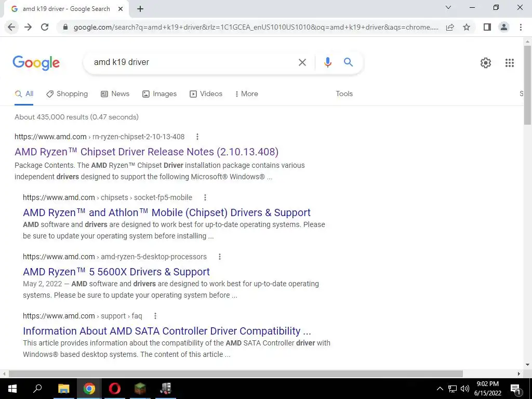The image size is (532, 399).
Task: Open Windows taskbar search
Action: coord(37,389)
